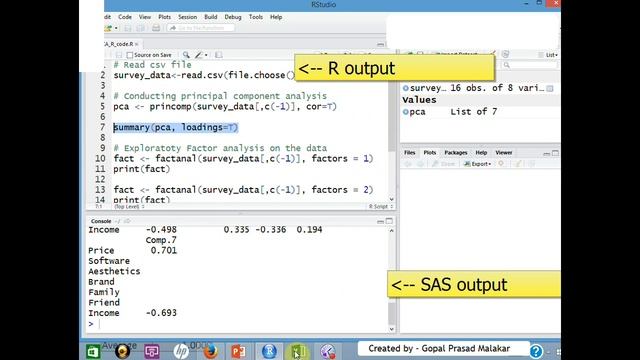Open the Debug menu
This screenshot has width=640, height=360.
(233, 17)
